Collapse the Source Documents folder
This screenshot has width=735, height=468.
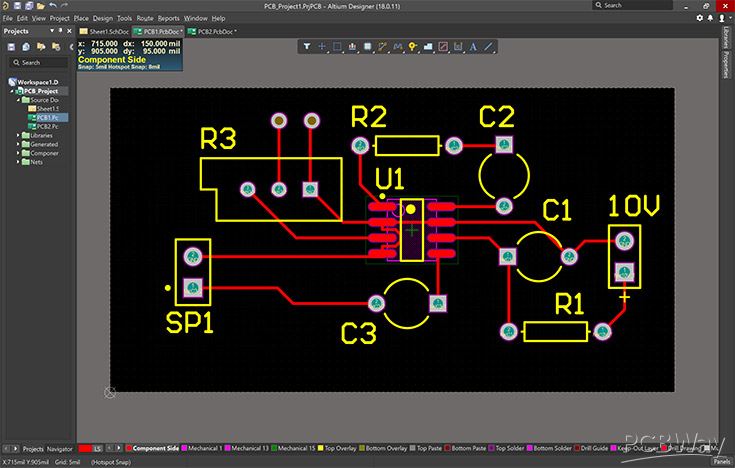coord(18,100)
